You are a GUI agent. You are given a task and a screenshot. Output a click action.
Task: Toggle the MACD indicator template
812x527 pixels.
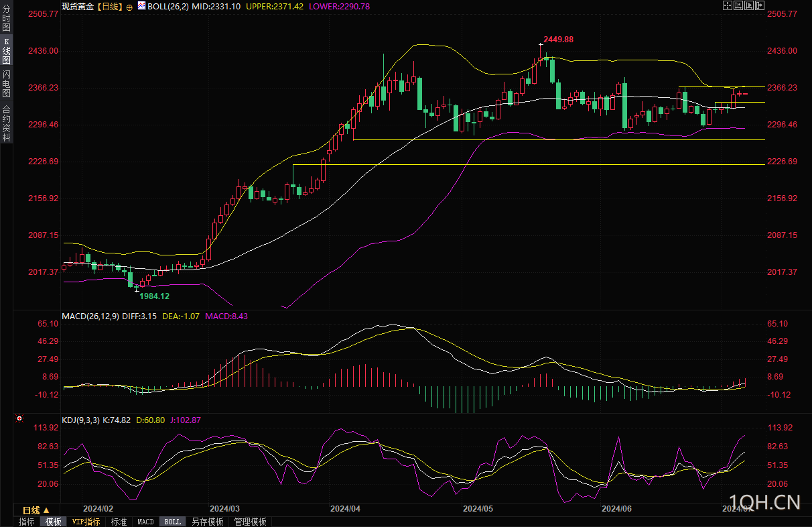(145, 522)
